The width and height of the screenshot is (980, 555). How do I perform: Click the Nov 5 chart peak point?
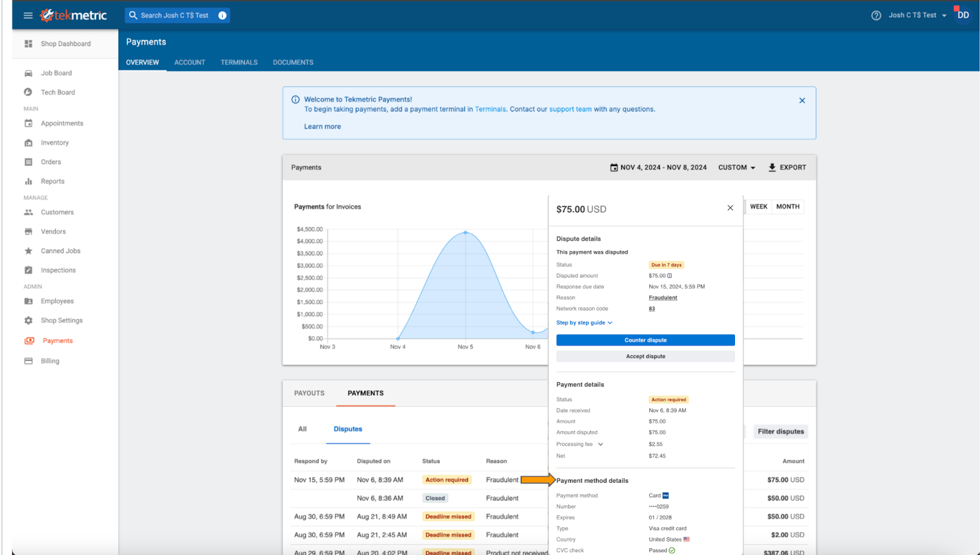point(466,233)
